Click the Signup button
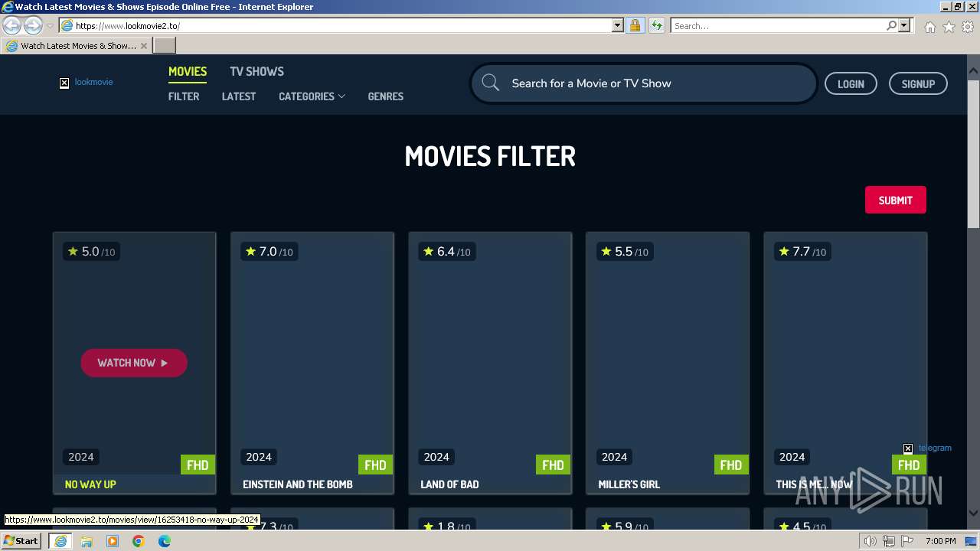 click(918, 83)
